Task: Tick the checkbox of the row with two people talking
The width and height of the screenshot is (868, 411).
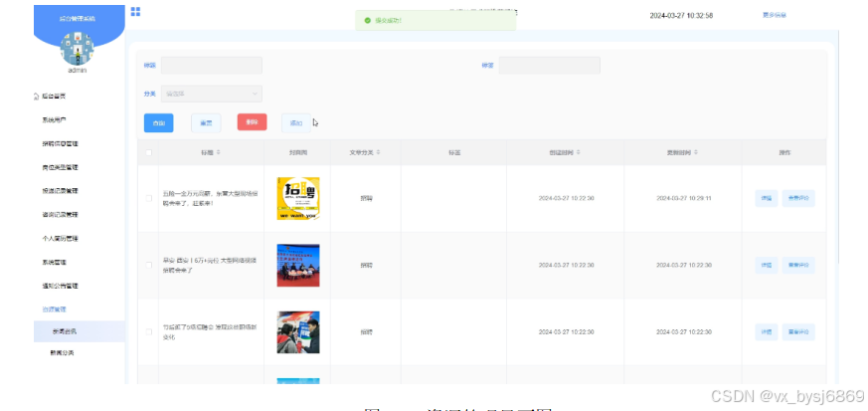Action: [148, 331]
